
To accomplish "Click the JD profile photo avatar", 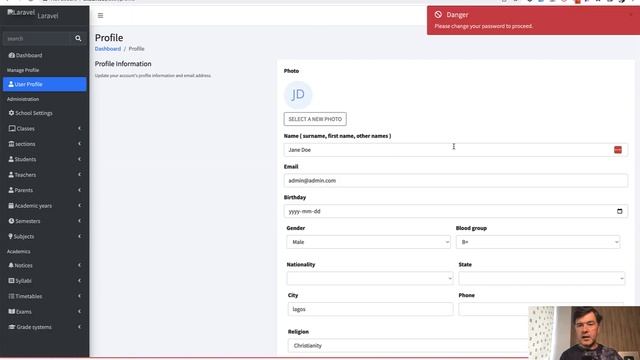I will (298, 95).
